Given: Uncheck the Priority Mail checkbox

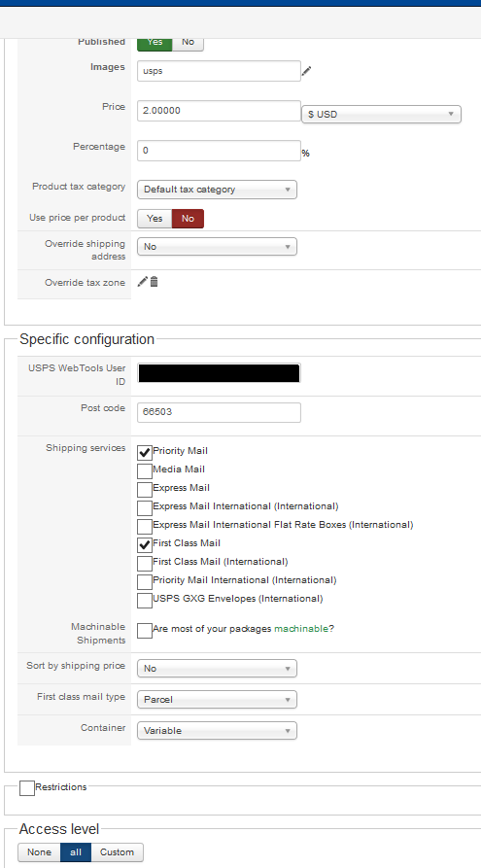Looking at the screenshot, I should 145,453.
